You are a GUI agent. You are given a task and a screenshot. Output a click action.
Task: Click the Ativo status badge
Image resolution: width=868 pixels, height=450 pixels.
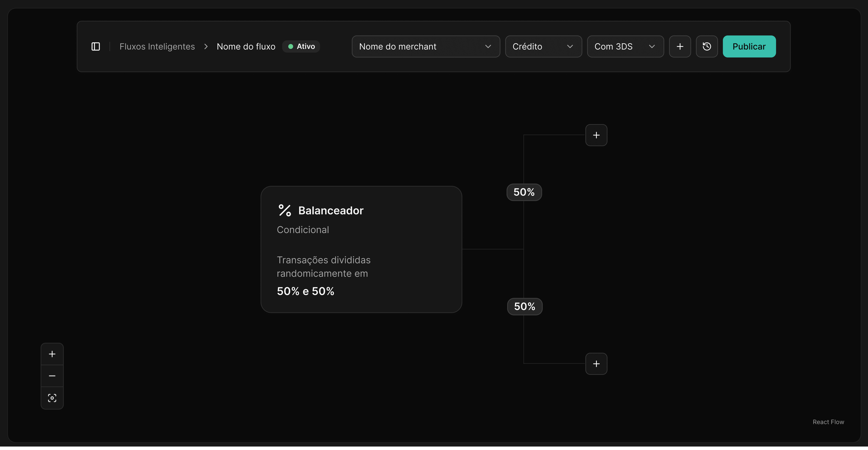[x=301, y=46]
